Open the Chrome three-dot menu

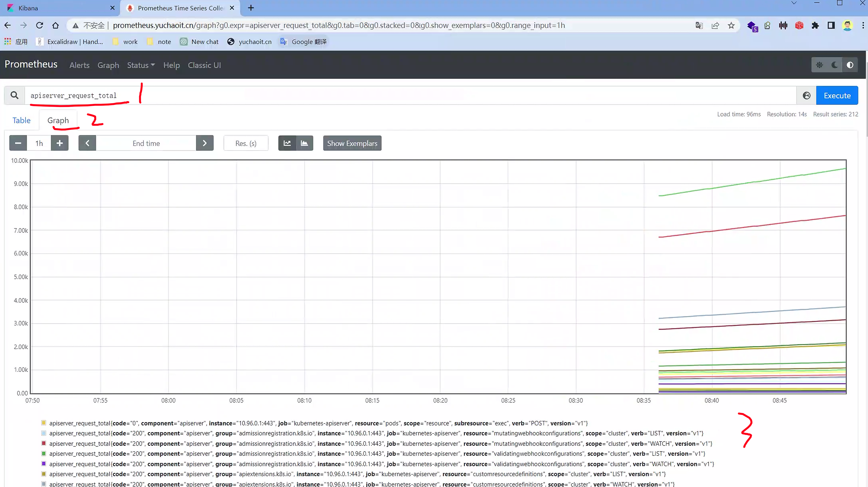pyautogui.click(x=863, y=26)
